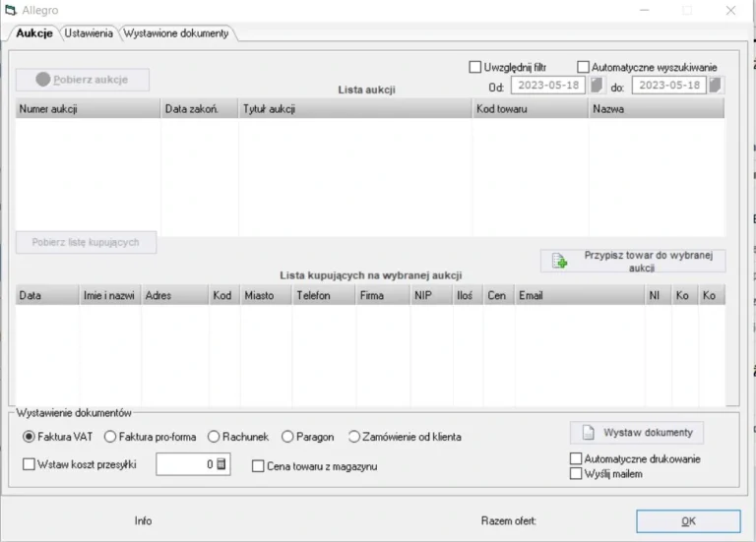Screen dimensions: 756x542
Task: Open calendar picker for the do date
Action: (x=716, y=86)
